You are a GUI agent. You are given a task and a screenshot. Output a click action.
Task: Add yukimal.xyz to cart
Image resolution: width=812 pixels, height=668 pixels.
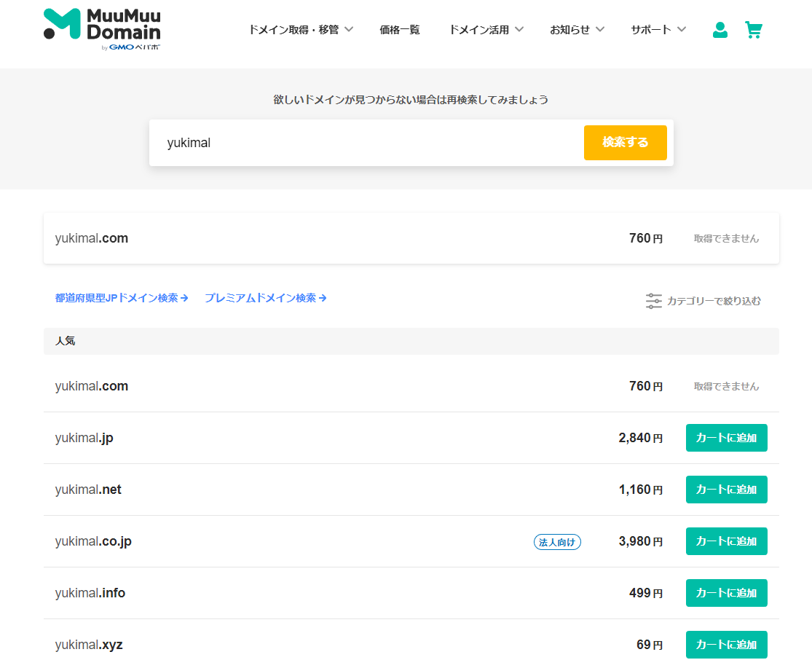click(726, 645)
